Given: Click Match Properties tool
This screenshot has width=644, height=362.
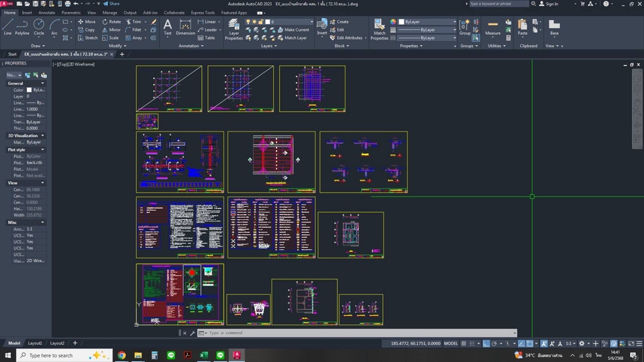Looking at the screenshot, I should tap(379, 29).
